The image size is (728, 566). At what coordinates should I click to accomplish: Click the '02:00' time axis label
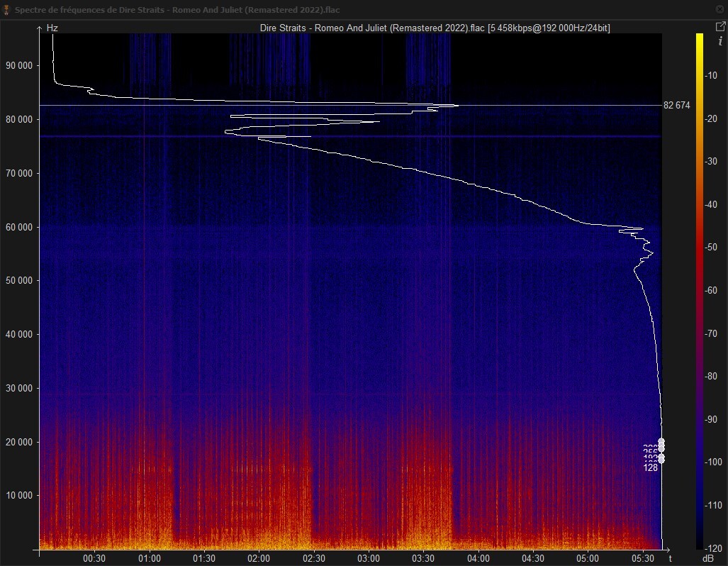coord(259,559)
